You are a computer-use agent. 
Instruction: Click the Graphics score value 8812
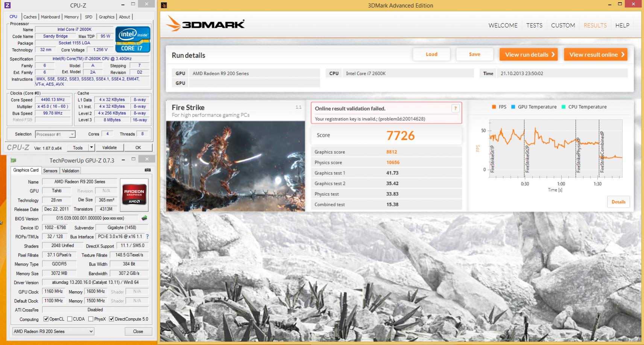pos(392,152)
